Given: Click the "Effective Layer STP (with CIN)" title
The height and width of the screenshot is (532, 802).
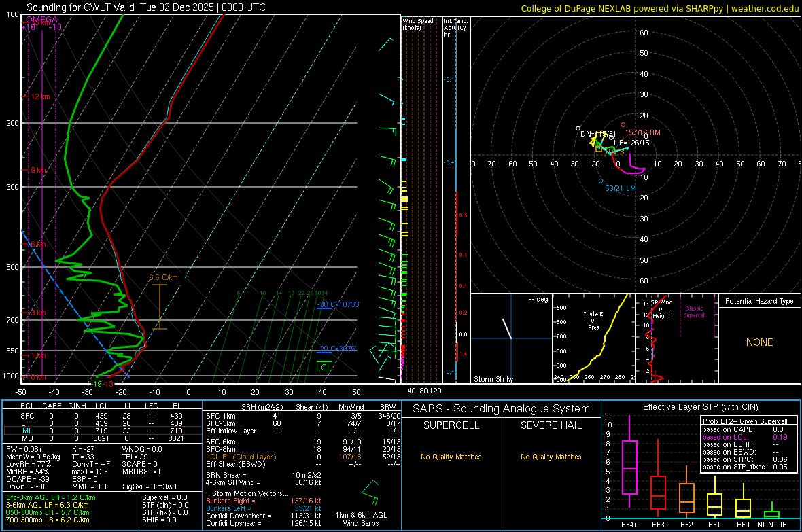Looking at the screenshot, I should [700, 407].
